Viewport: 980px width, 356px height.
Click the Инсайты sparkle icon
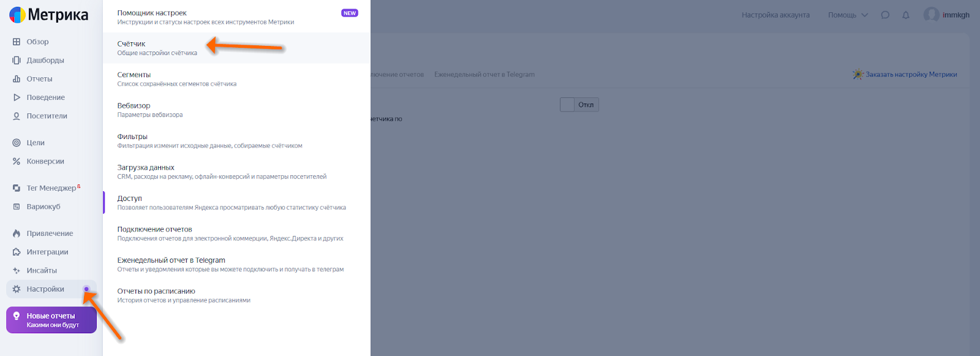point(17,270)
